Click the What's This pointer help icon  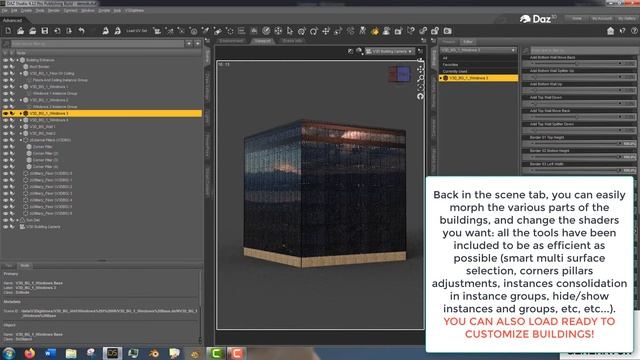point(622,31)
